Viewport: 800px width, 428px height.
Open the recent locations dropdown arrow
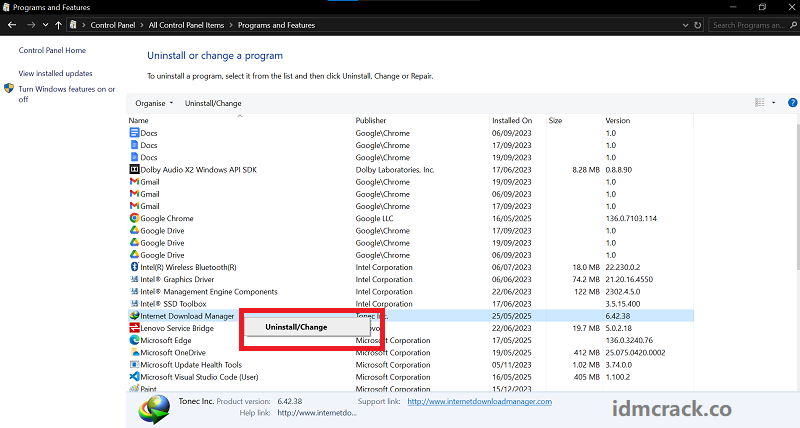point(45,25)
